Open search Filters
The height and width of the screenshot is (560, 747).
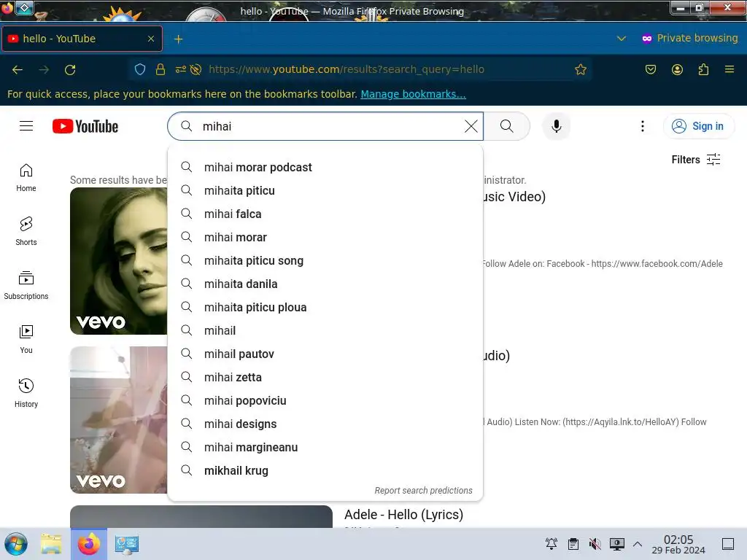pos(696,160)
